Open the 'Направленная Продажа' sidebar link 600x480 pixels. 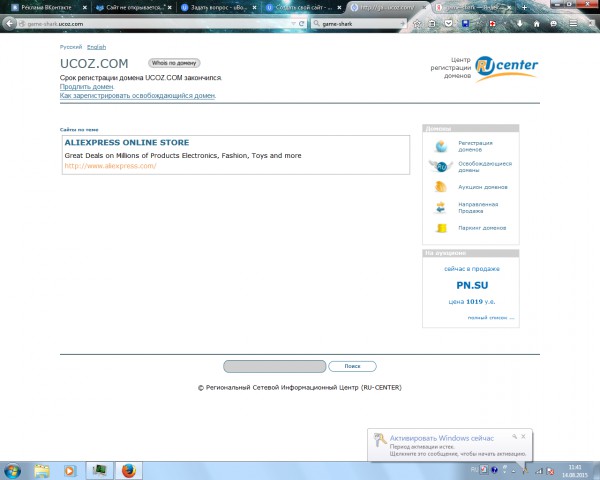pos(478,207)
